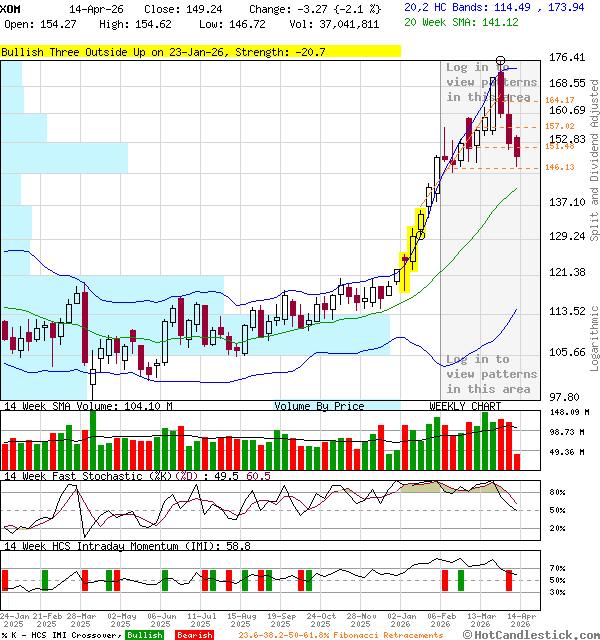Click the WEEKLY CHART label
The image size is (600, 640).
pos(465,406)
